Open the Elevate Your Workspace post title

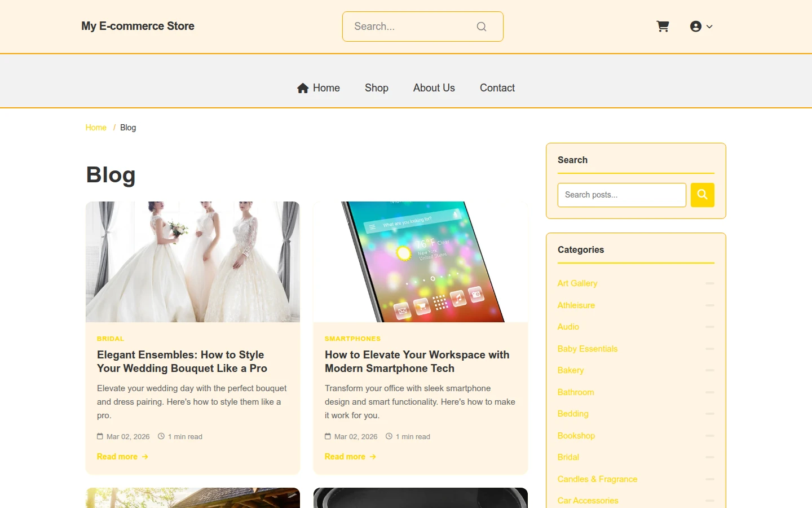[x=417, y=361]
